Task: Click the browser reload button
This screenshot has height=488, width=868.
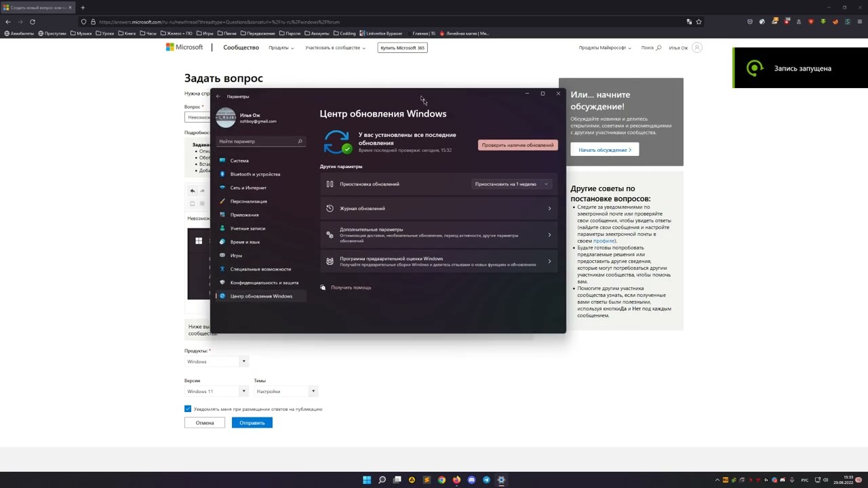Action: click(x=33, y=22)
